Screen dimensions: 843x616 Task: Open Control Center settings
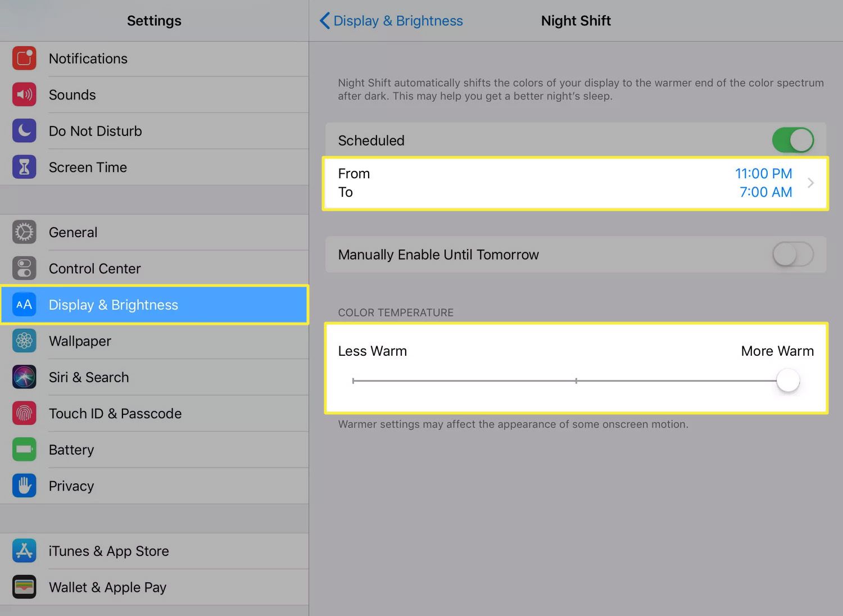pos(94,269)
